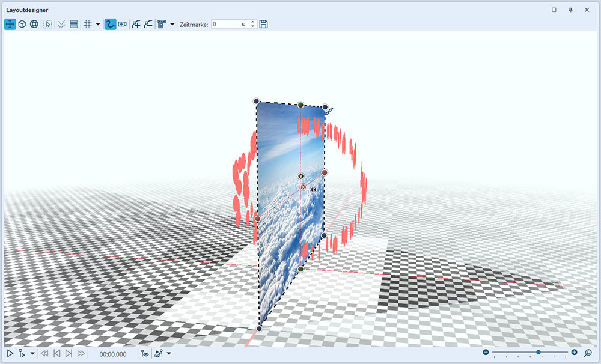Click the 3D cube view icon
The image size is (601, 364).
click(x=22, y=24)
